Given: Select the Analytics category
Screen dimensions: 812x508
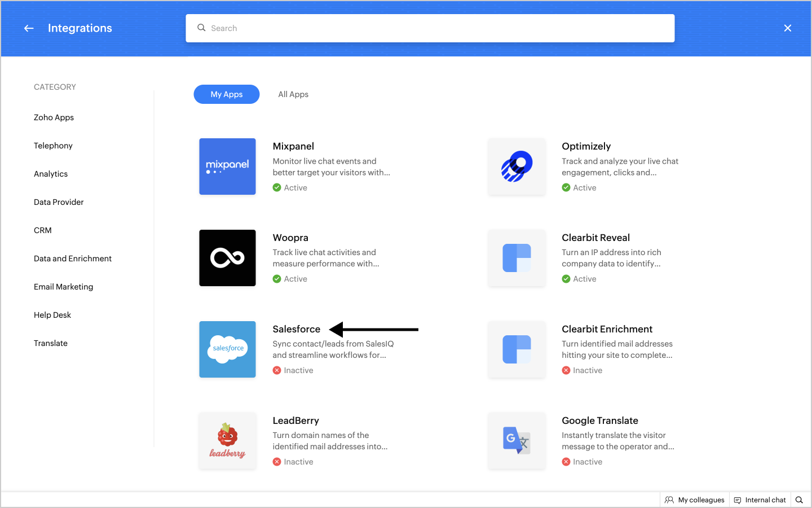Looking at the screenshot, I should point(51,174).
